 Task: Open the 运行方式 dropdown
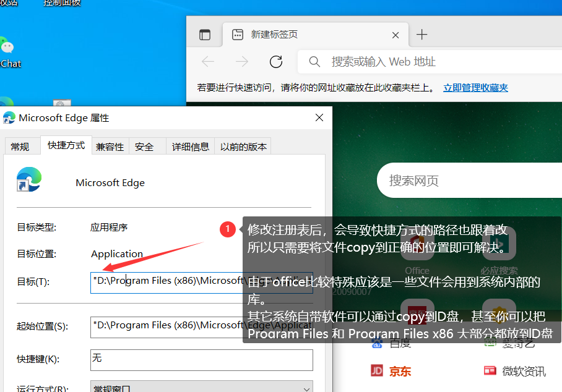201,386
